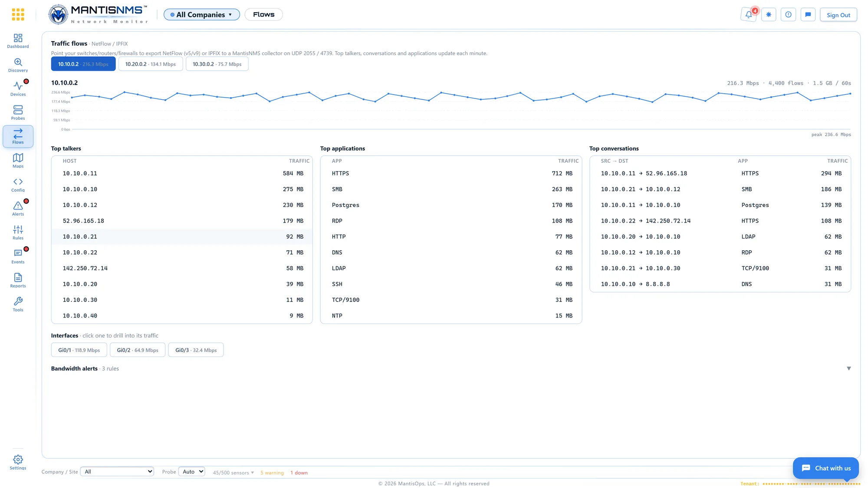Open Events in the sidebar
This screenshot has height=488, width=868.
coord(18,256)
